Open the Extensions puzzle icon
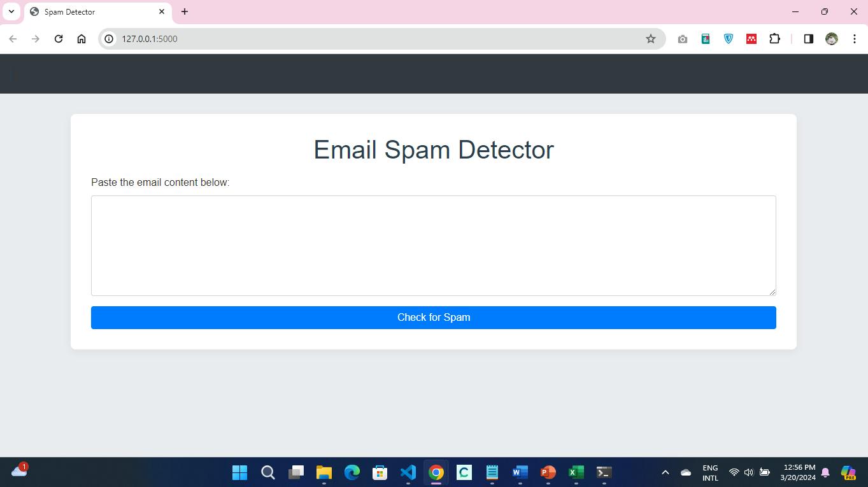868x487 pixels. click(774, 39)
